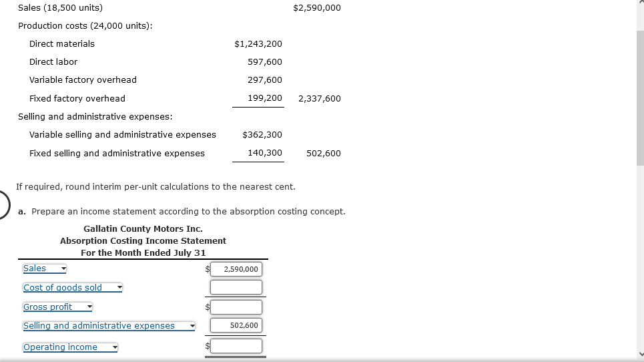Click the fixed selling expense value 140,300

265,153
